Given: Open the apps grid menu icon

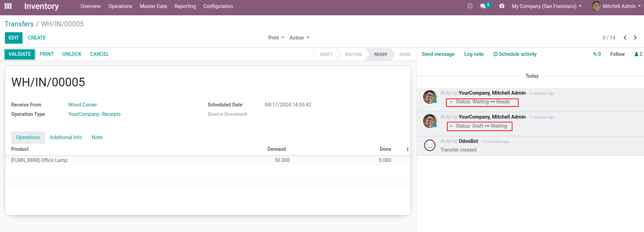Looking at the screenshot, I should coord(8,6).
